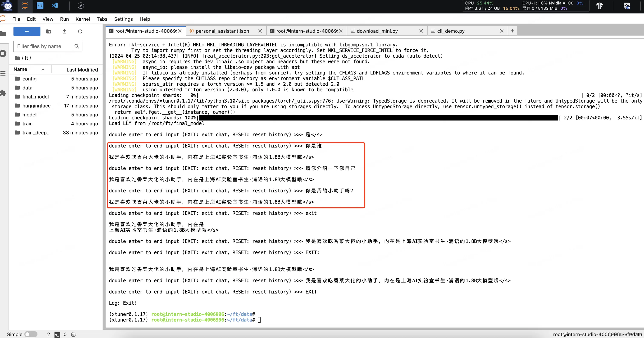Add new launcher tab with plus button

(512, 31)
